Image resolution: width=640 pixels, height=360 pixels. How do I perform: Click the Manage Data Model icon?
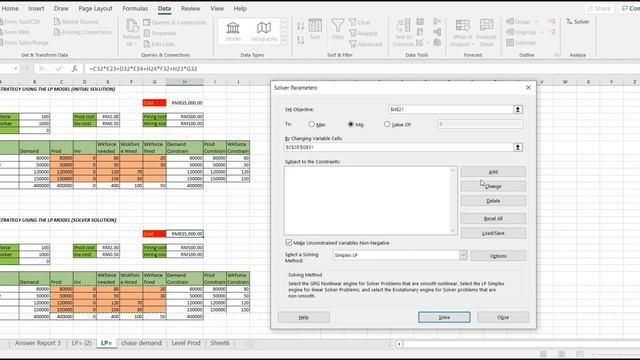437,42
